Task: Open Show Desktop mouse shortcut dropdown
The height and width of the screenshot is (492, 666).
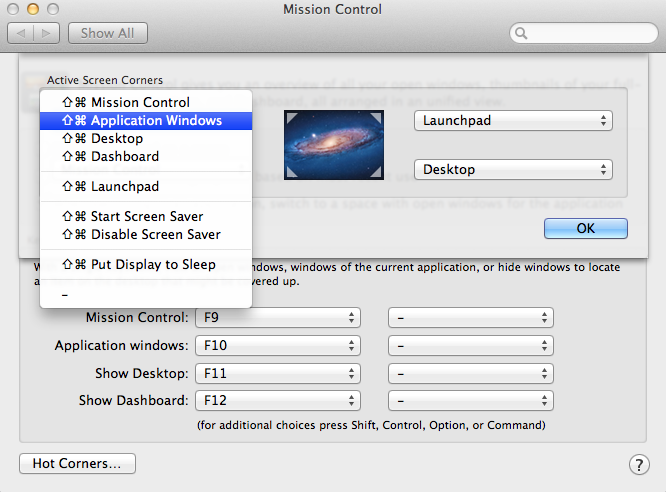Action: point(471,373)
